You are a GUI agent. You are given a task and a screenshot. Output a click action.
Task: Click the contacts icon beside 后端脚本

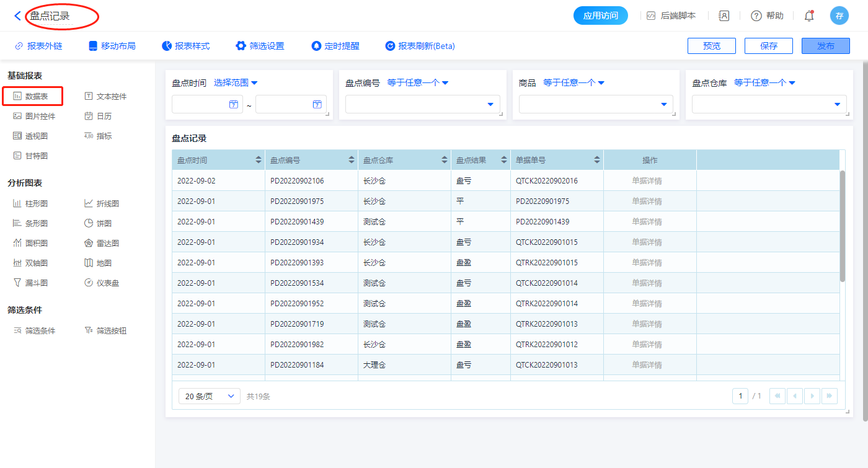(x=724, y=16)
